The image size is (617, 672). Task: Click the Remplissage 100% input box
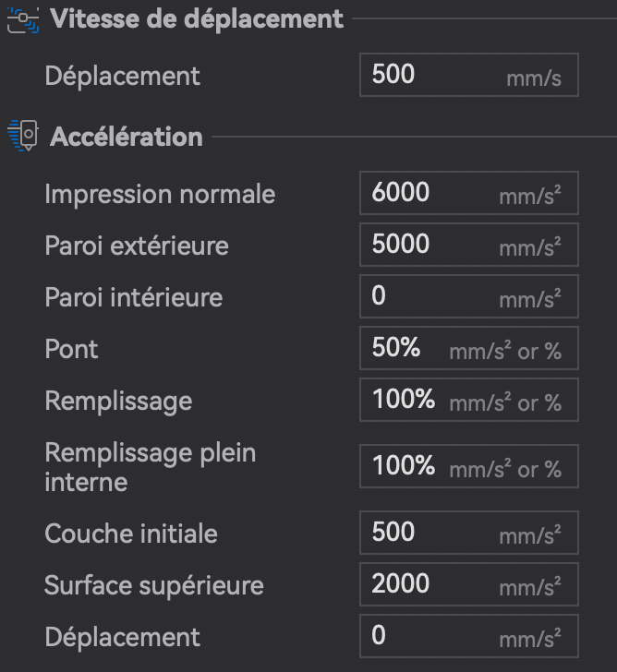[469, 400]
